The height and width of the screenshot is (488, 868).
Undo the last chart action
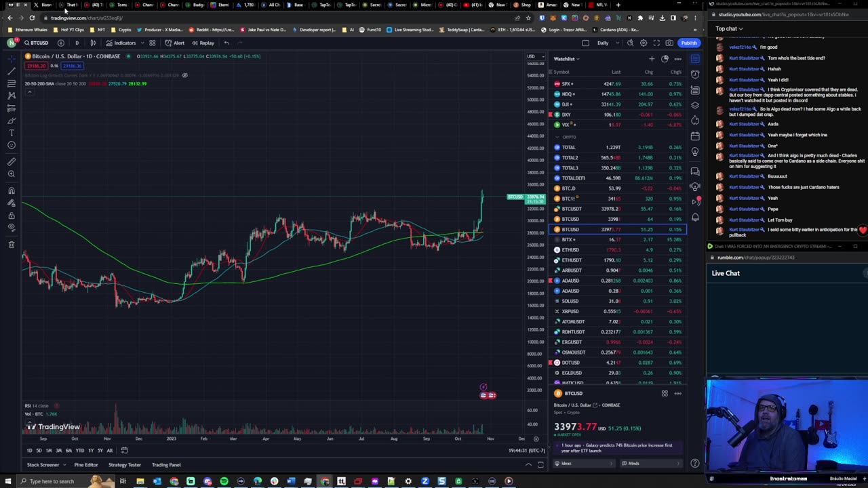point(226,43)
